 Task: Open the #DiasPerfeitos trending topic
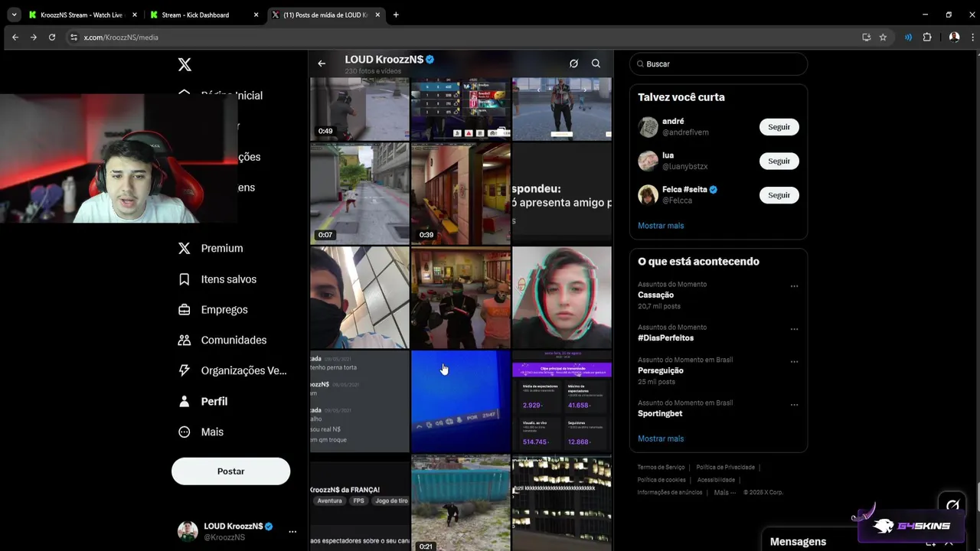click(665, 337)
